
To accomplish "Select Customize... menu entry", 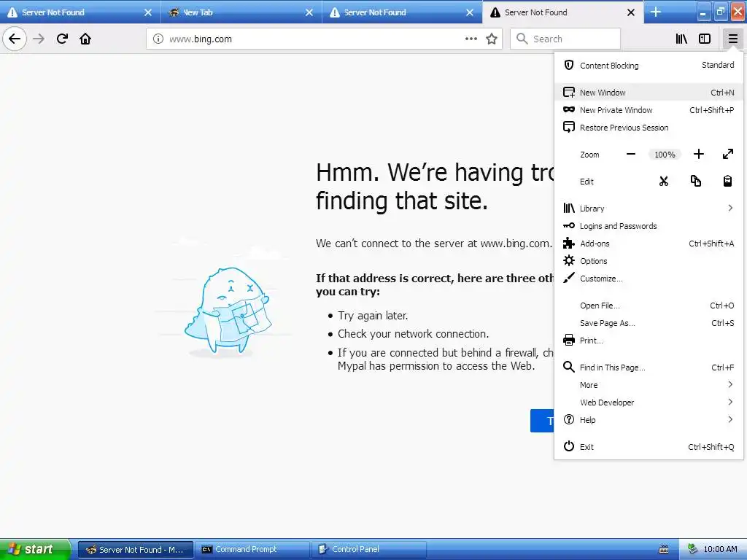I will [649, 279].
